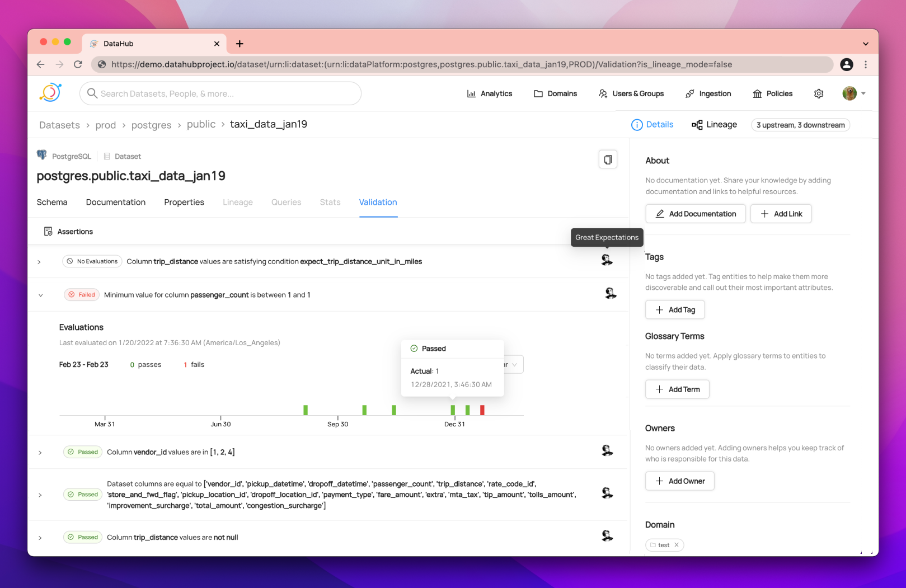Image resolution: width=906 pixels, height=588 pixels.
Task: Switch to the Lineage view toggle
Action: 714,125
